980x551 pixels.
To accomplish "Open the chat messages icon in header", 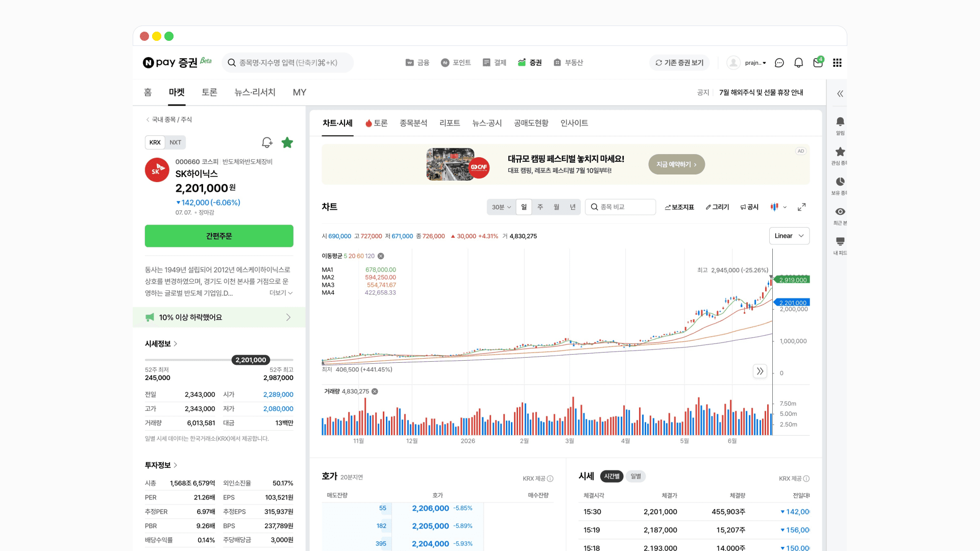I will pos(779,63).
